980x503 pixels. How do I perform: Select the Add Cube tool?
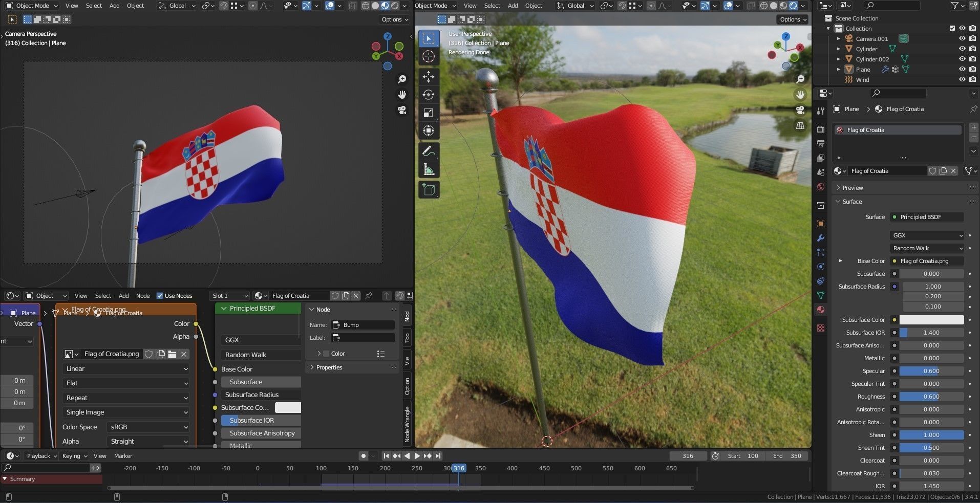pos(429,189)
